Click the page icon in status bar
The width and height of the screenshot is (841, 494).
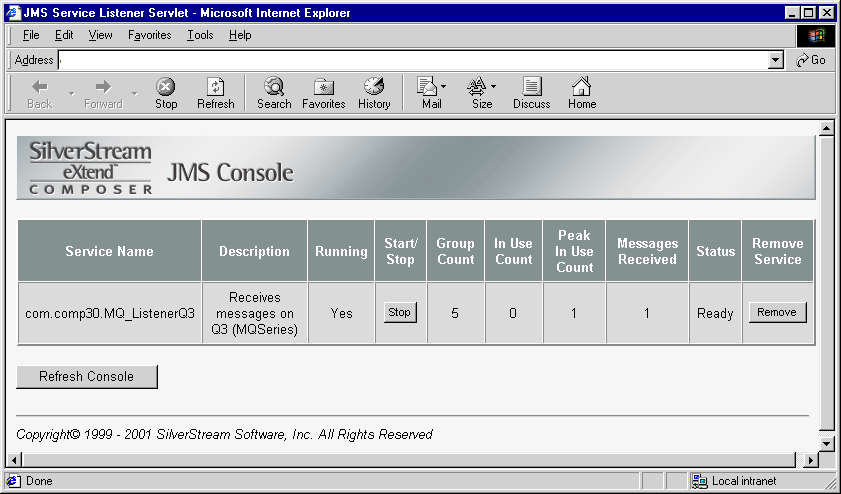pyautogui.click(x=14, y=481)
